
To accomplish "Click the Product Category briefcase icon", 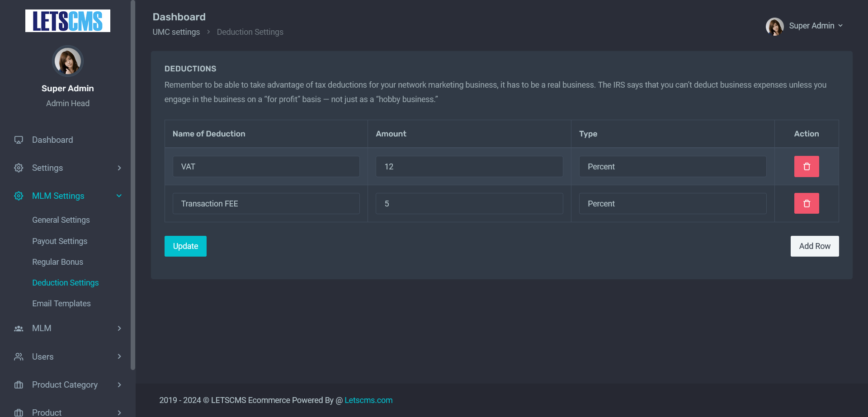I will point(18,384).
